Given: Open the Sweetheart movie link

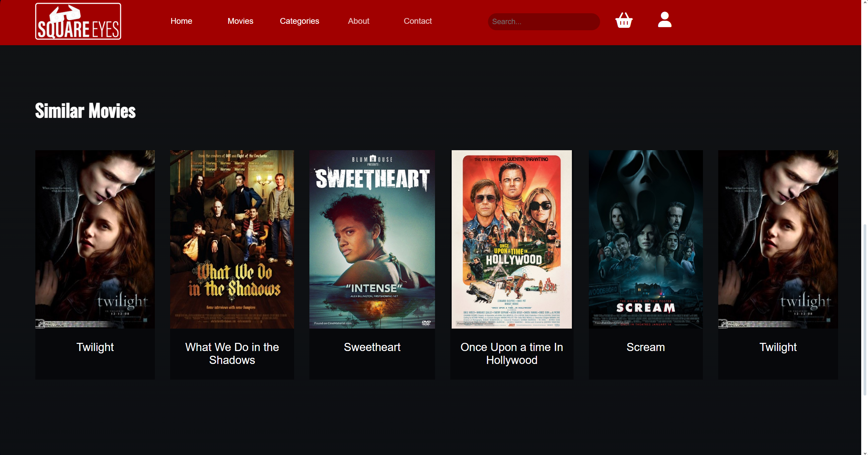Looking at the screenshot, I should [x=372, y=347].
